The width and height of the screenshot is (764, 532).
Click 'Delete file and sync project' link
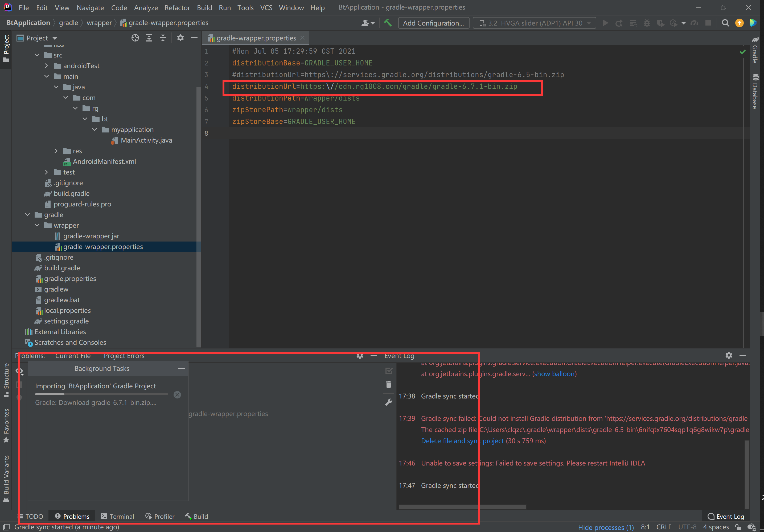tap(462, 440)
